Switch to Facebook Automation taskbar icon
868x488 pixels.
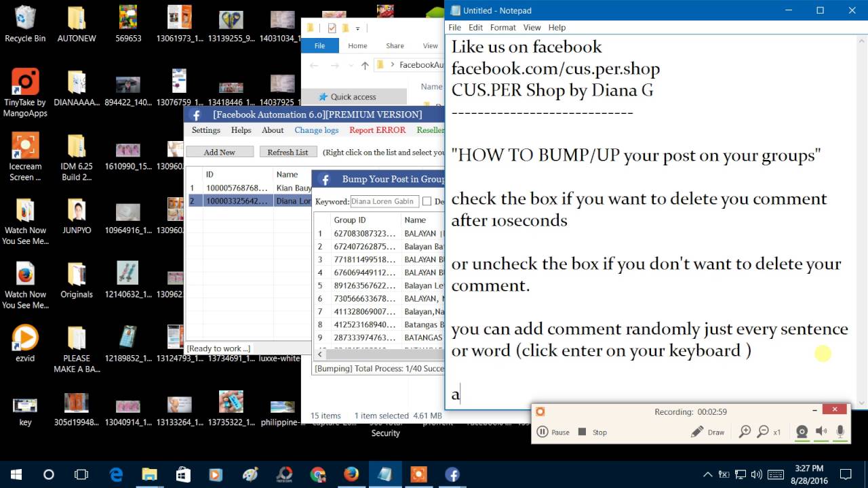point(452,474)
